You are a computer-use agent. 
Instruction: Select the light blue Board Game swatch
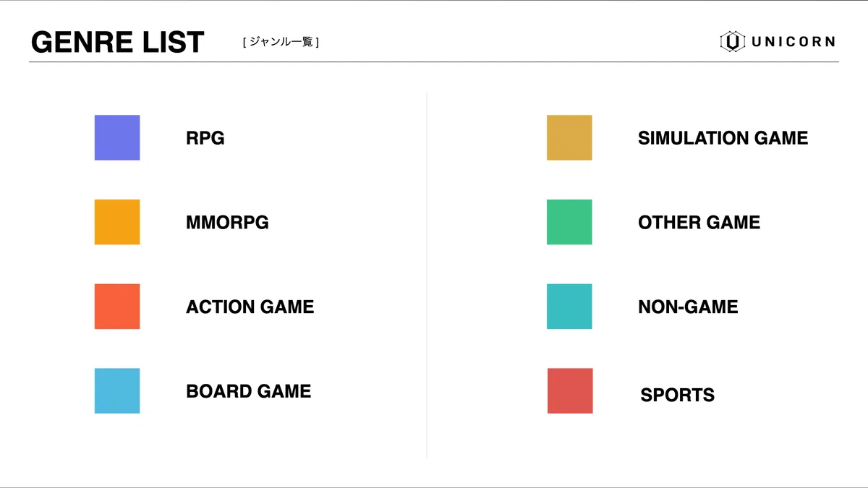point(117,391)
